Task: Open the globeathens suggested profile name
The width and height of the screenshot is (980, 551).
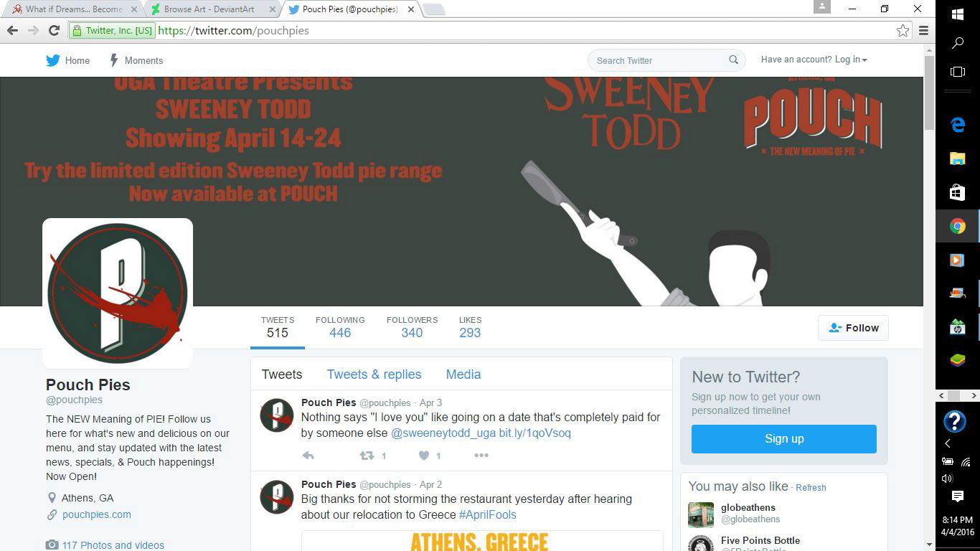Action: pos(748,508)
